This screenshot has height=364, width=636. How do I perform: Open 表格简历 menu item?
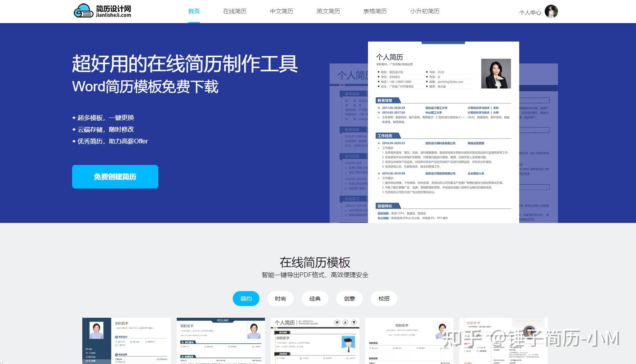point(375,11)
